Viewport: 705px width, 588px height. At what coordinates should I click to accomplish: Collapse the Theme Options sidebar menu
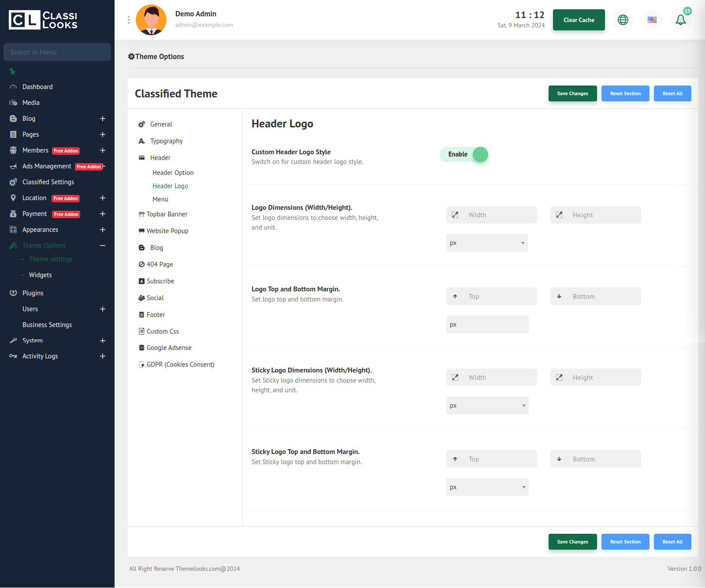pos(102,246)
